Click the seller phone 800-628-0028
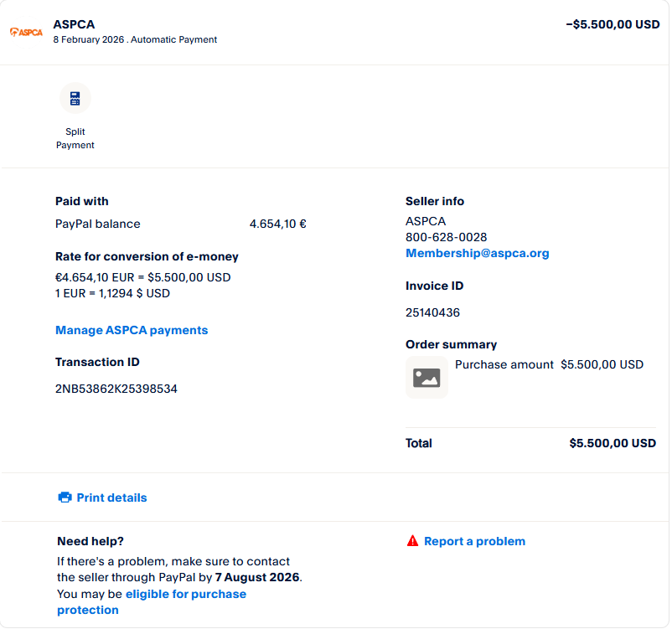 (x=446, y=237)
